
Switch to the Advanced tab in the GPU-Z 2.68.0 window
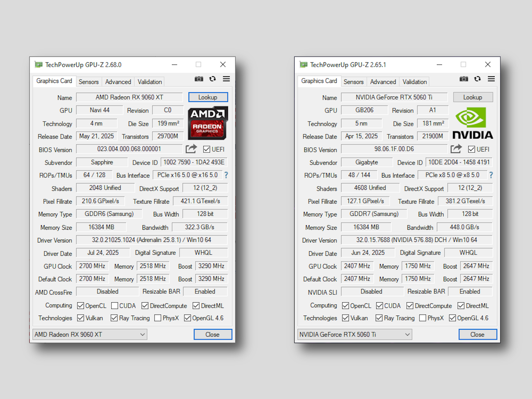click(118, 82)
